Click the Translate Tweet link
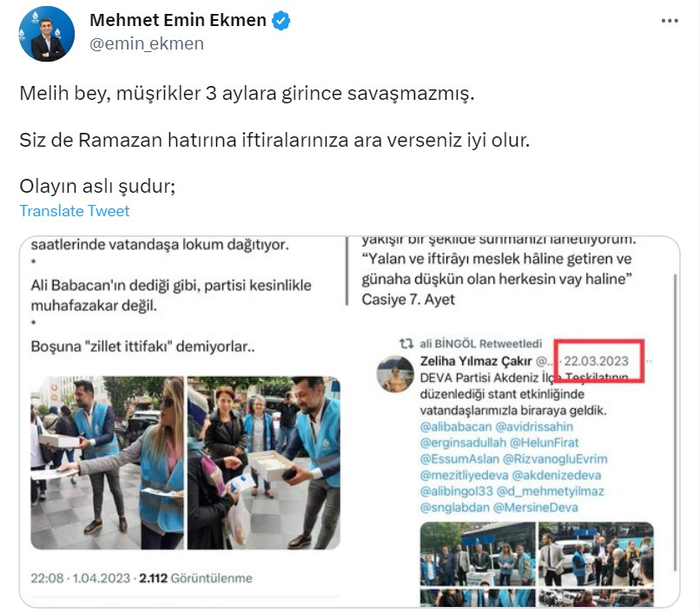The height and width of the screenshot is (613, 700). pos(74,211)
